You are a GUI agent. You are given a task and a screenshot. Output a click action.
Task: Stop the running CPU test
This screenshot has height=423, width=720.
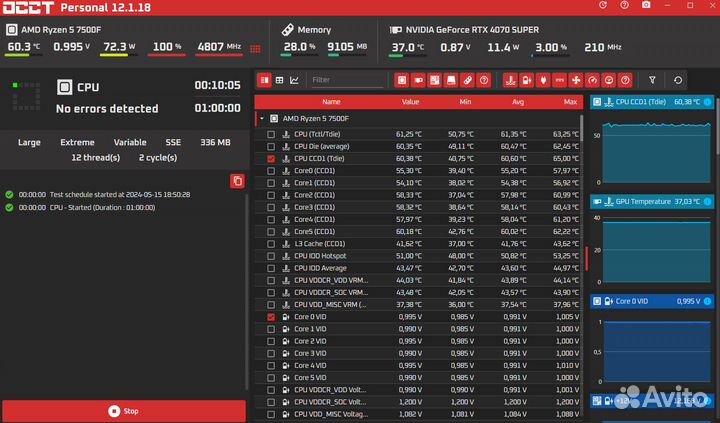tap(123, 411)
